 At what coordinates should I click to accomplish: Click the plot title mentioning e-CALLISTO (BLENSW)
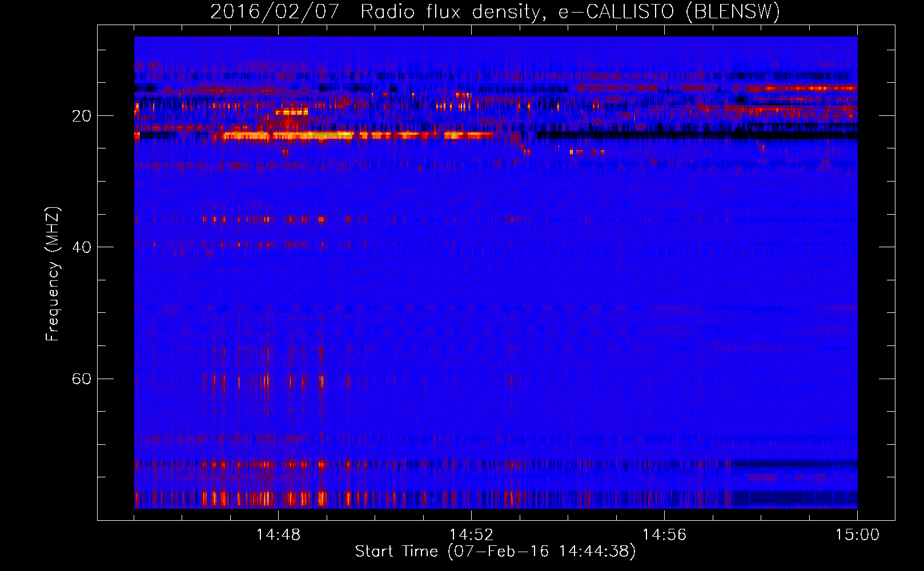coord(495,11)
